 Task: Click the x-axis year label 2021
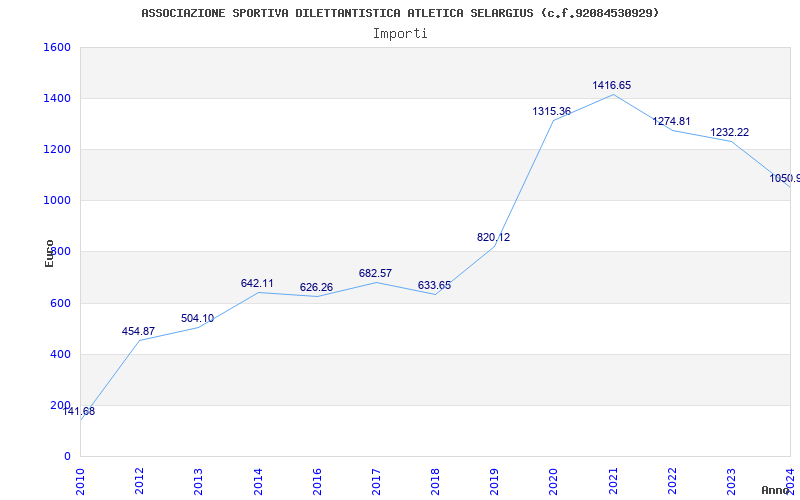[x=613, y=481]
